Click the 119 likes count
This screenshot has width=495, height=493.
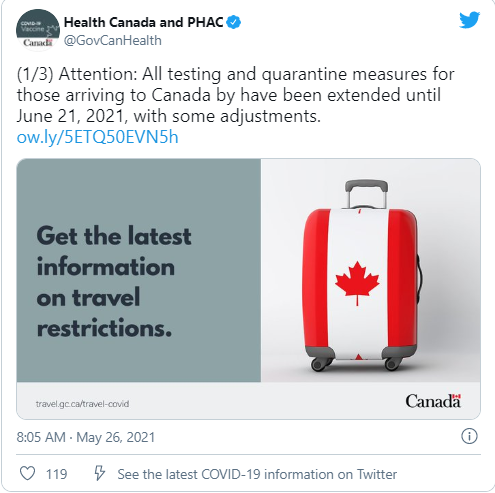57,474
